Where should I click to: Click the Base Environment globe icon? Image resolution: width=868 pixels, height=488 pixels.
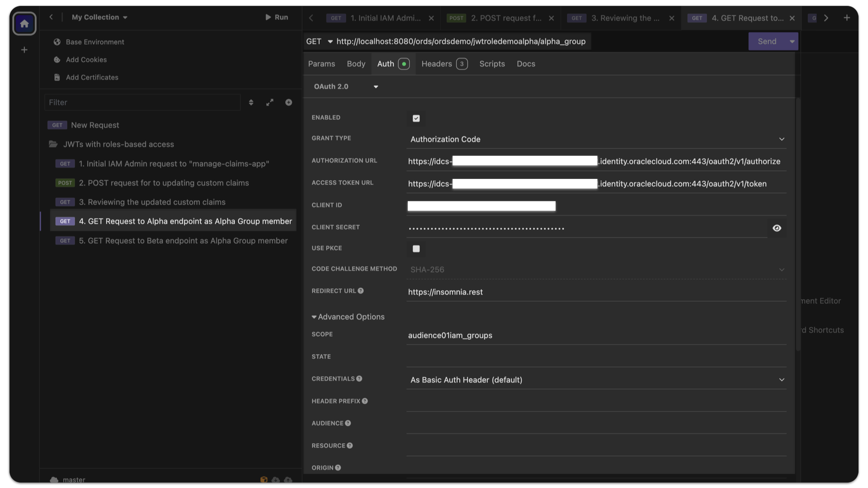point(57,42)
